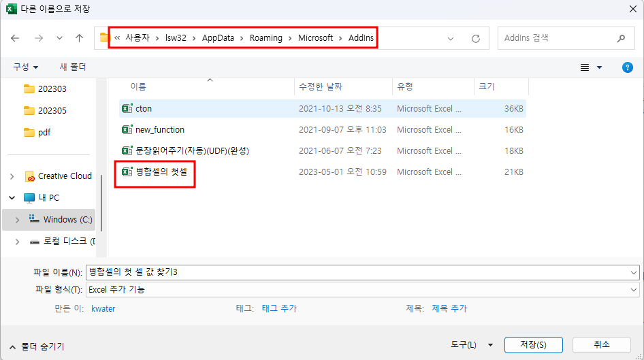
Task: Select 내 PC in navigation pane
Action: click(42, 198)
